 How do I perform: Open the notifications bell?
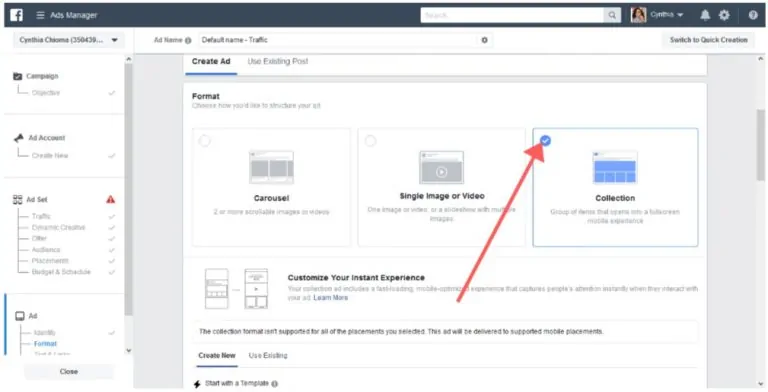click(705, 15)
